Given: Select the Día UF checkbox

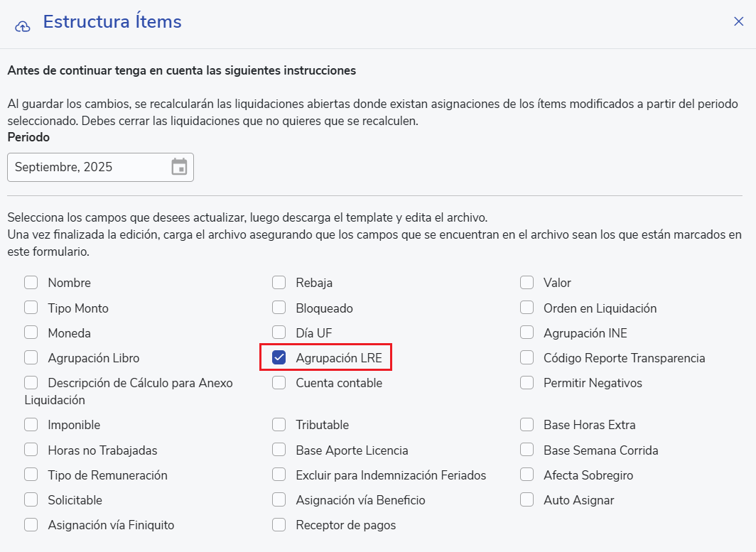Looking at the screenshot, I should 279,332.
